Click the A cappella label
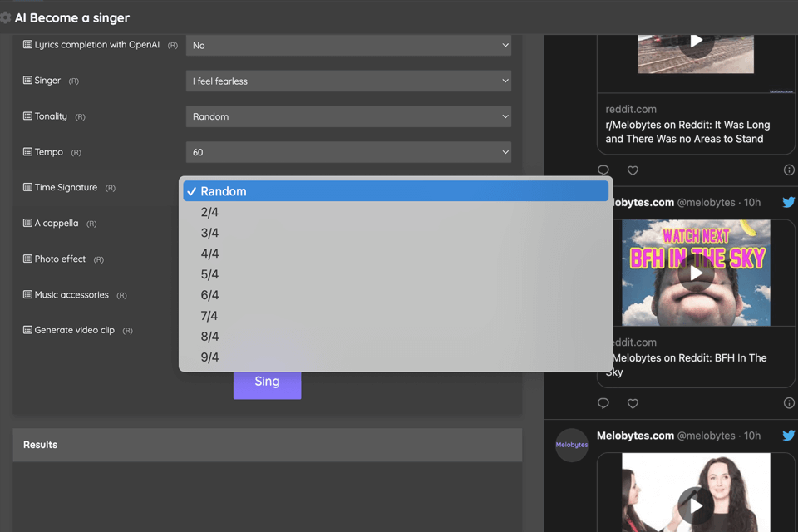 (x=56, y=223)
